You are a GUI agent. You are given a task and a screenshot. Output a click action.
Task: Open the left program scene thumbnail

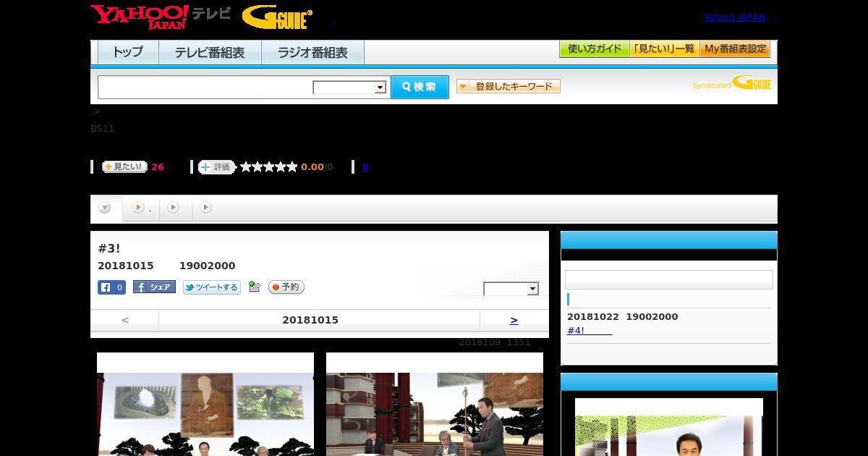pos(205,405)
